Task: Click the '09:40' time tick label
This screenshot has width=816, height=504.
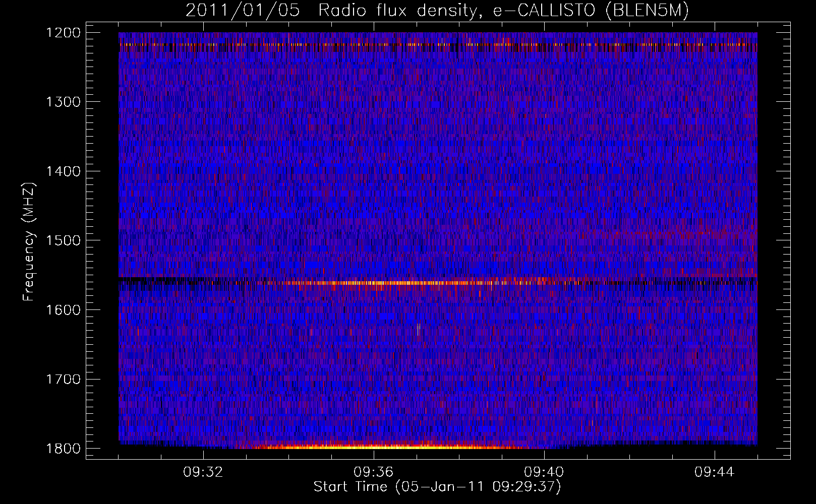Action: click(544, 472)
